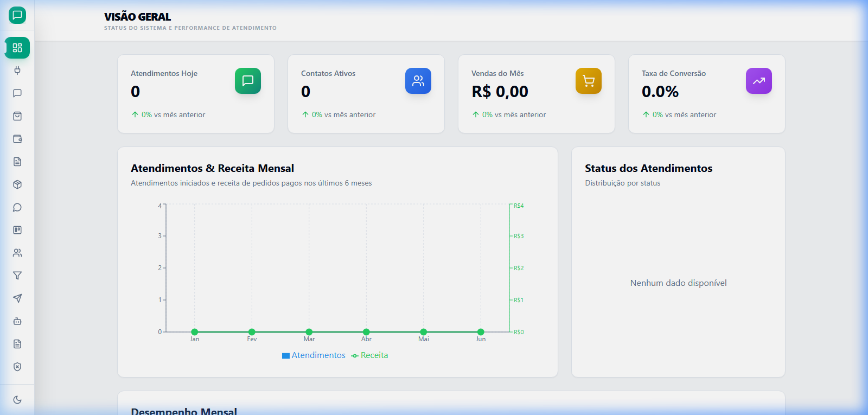Click the "R$4" right axis label

point(519,206)
